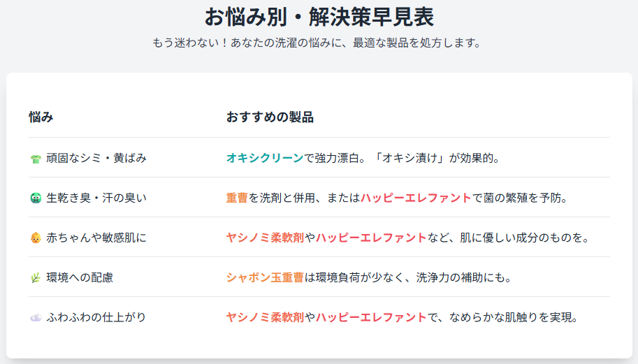
Task: Select the ふわふわの仕上がり row label
Action: click(96, 317)
